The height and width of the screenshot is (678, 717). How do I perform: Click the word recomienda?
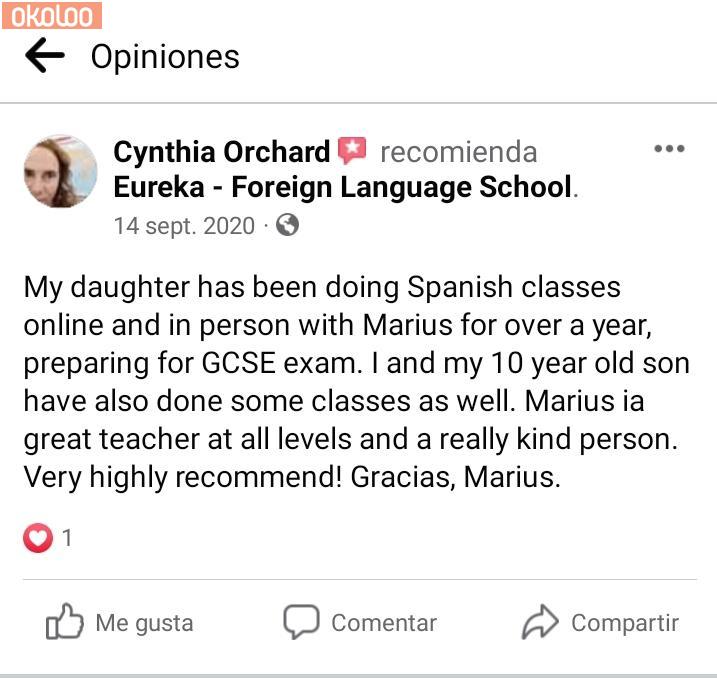[x=458, y=152]
